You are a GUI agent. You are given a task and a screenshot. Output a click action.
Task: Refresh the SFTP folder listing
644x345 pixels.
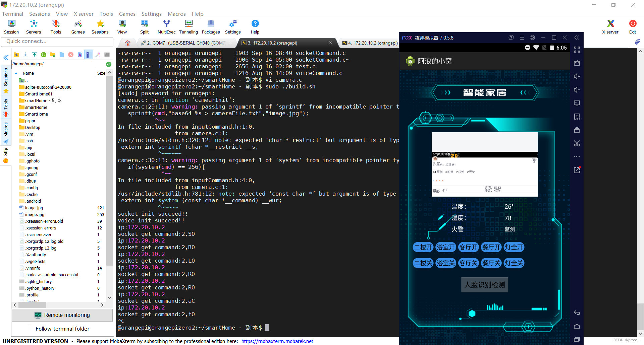point(44,55)
